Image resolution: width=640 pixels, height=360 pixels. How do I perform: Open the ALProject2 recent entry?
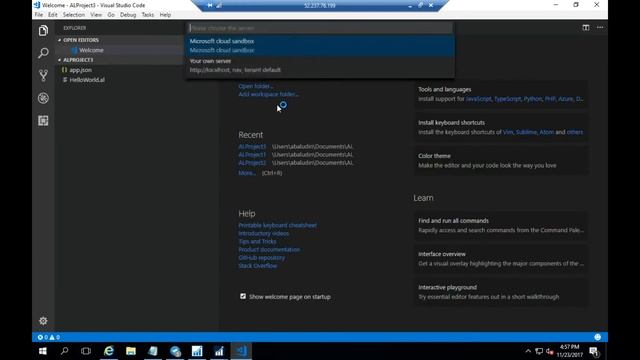click(252, 163)
